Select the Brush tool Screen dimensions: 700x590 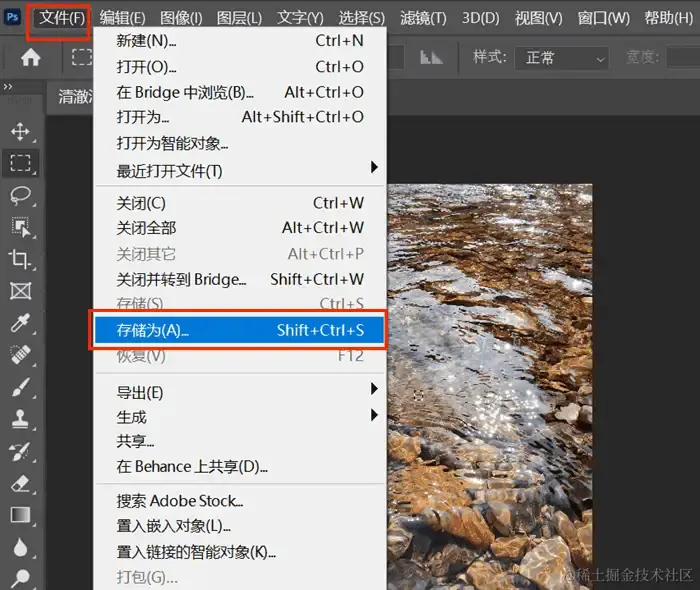point(20,387)
